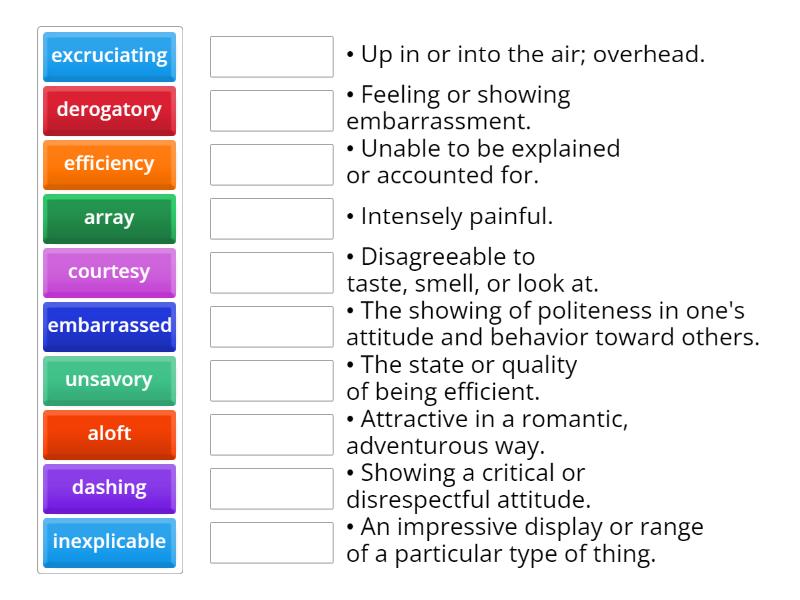
Task: Select the 'unsavory' word tile
Action: point(109,380)
